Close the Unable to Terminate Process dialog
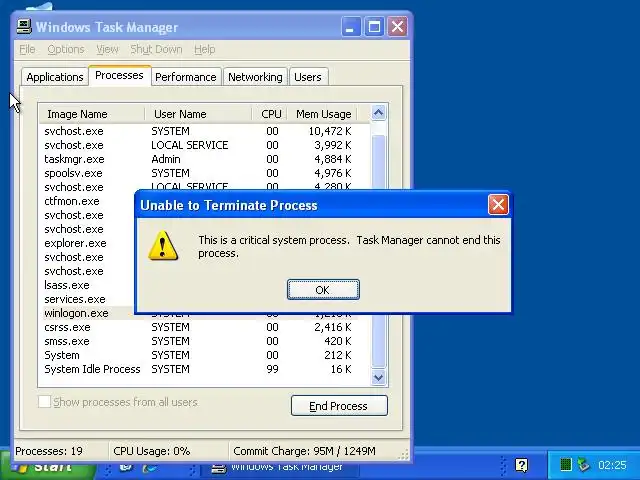This screenshot has width=640, height=480. click(498, 204)
